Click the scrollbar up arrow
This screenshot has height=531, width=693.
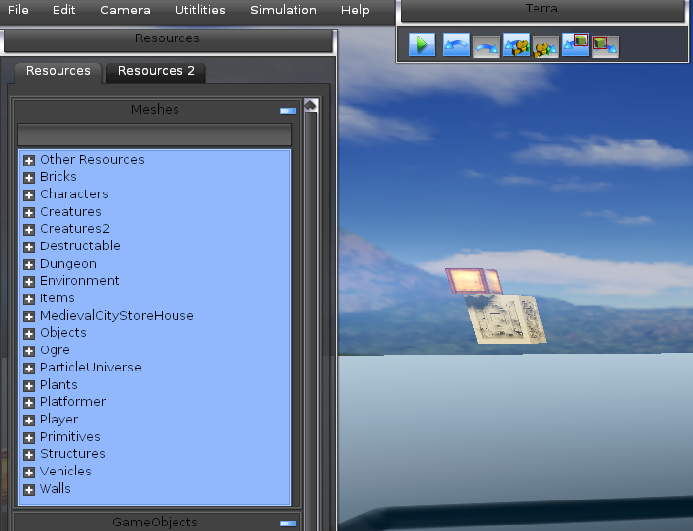tap(311, 105)
